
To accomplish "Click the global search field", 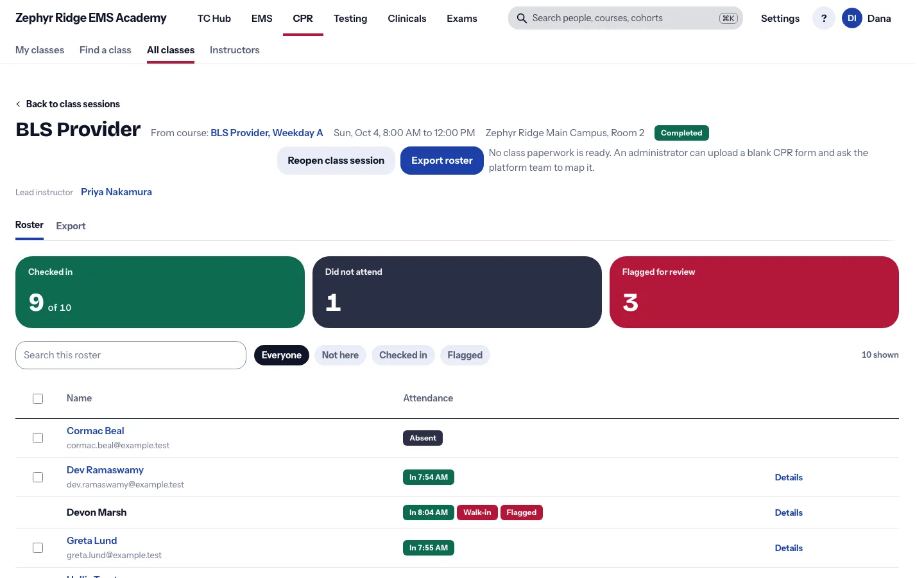I will (x=626, y=19).
